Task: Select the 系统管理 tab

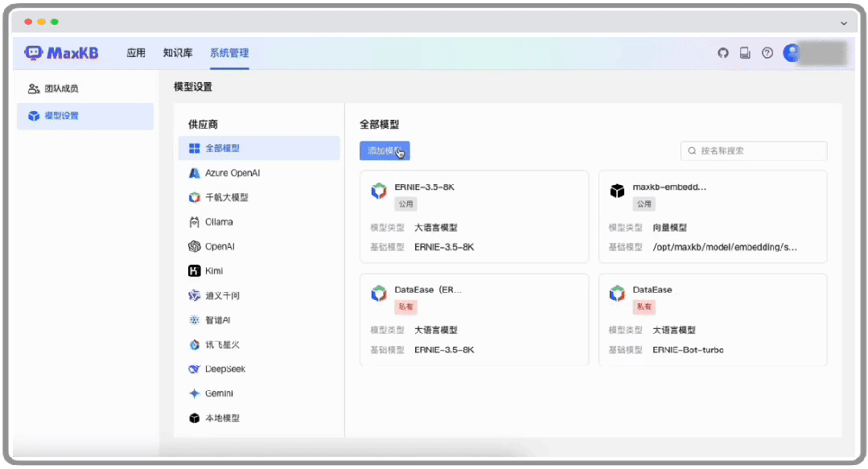Action: 229,53
